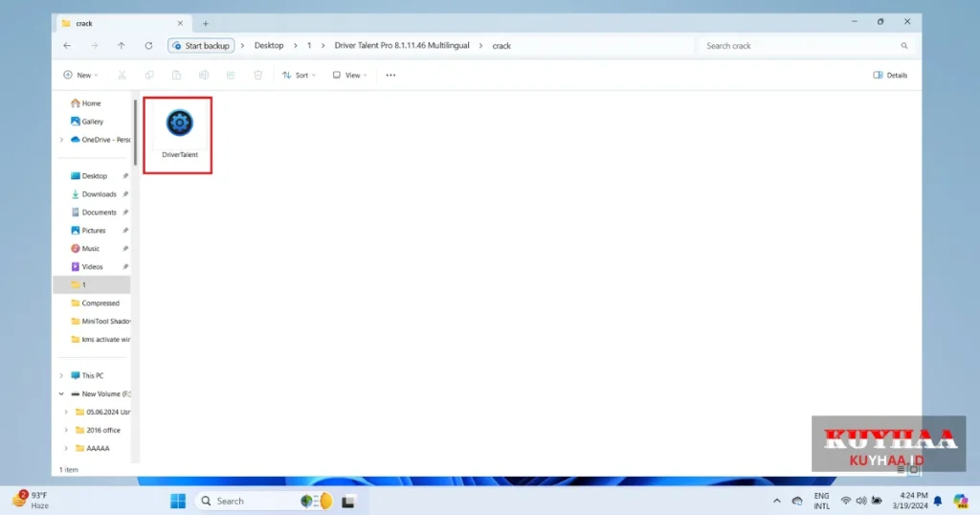Go back to the previous folder
This screenshot has height=515, width=980.
(67, 46)
